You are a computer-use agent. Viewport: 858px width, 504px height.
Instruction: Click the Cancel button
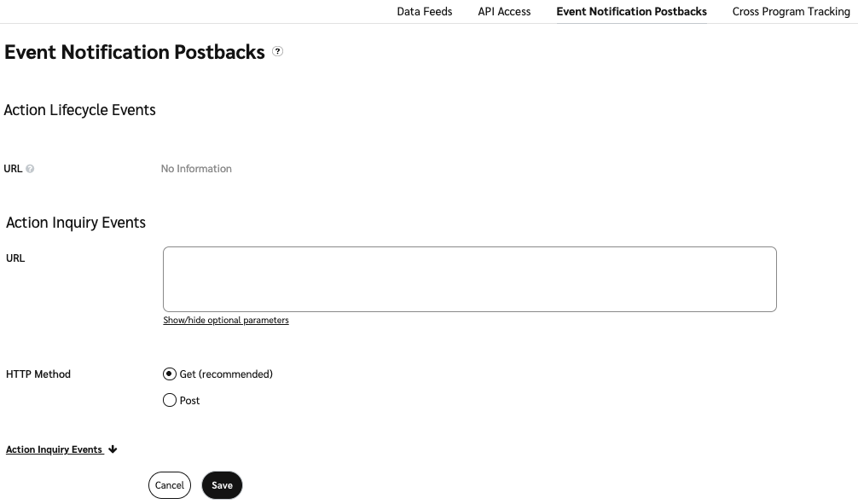pos(169,485)
